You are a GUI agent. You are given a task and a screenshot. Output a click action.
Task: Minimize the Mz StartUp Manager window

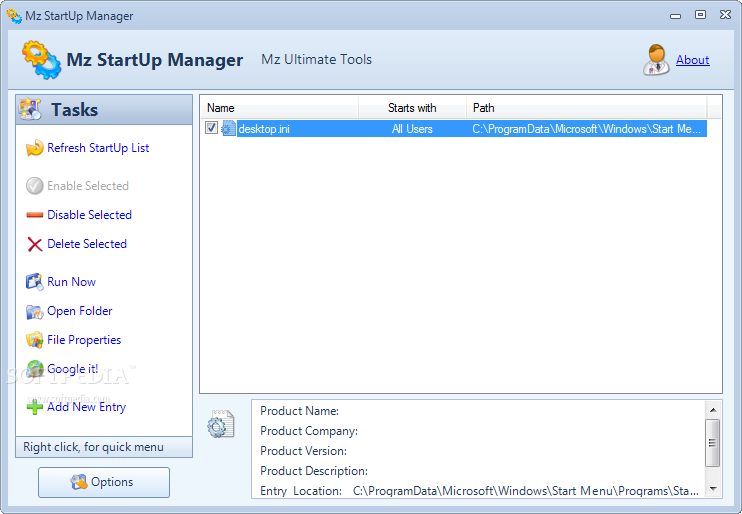(675, 16)
